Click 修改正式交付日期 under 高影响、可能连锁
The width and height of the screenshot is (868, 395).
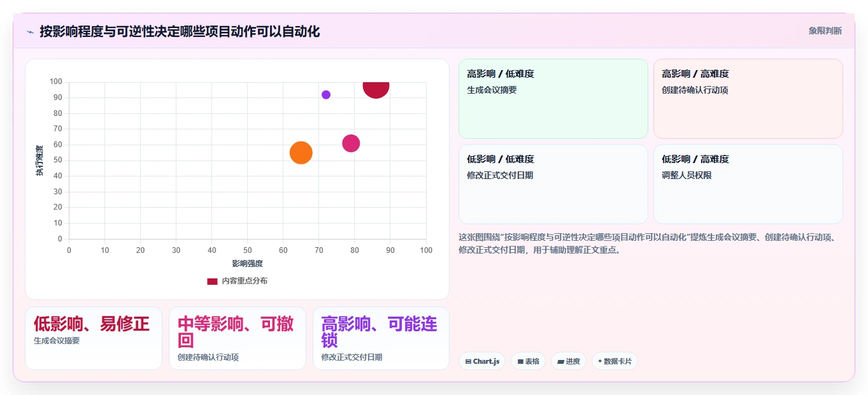pos(352,357)
